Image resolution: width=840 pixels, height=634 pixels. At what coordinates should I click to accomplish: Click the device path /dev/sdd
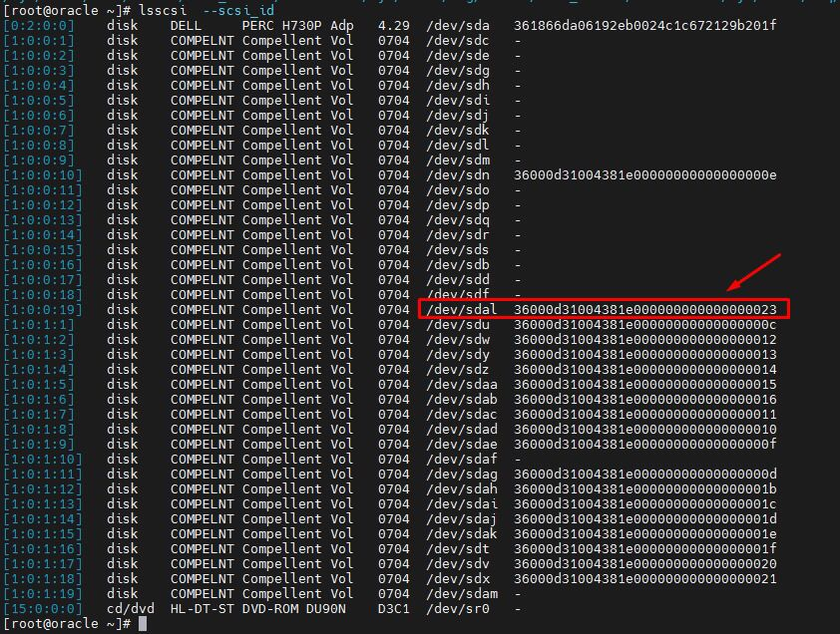point(458,280)
